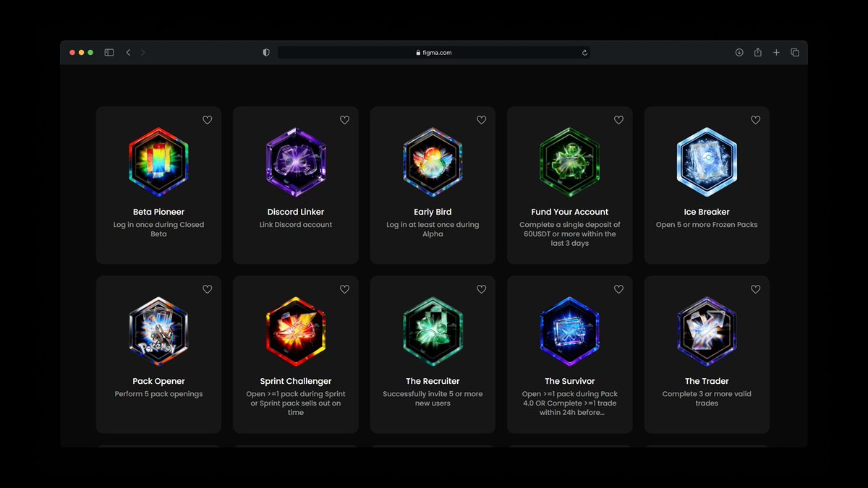The image size is (868, 488).
Task: Favorite the Discord Linker card with heart
Action: pos(344,120)
